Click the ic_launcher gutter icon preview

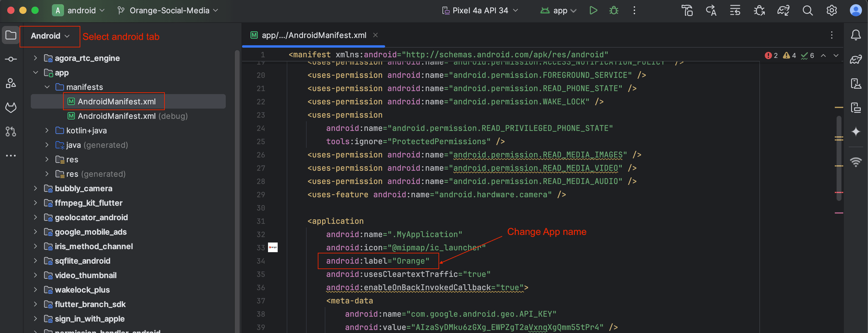273,247
